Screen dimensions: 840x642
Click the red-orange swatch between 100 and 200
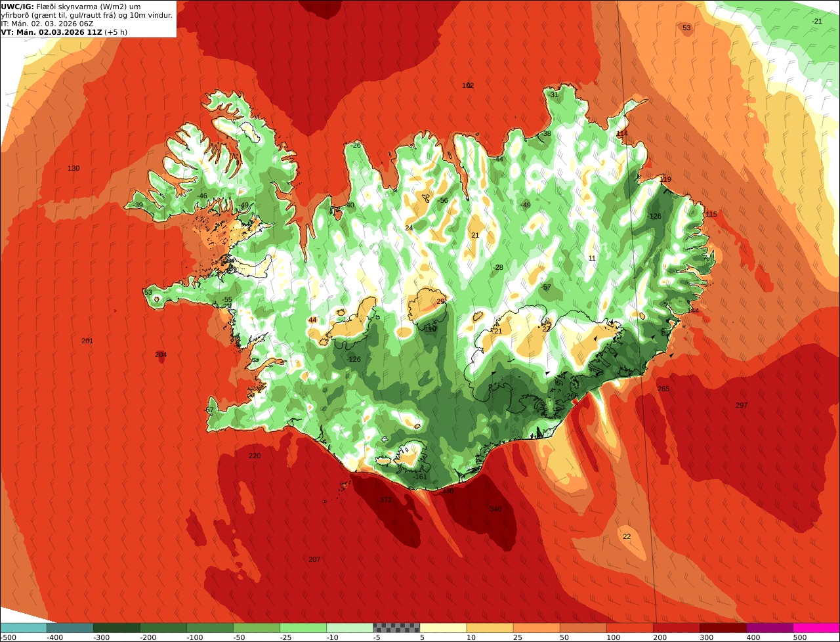[629, 628]
